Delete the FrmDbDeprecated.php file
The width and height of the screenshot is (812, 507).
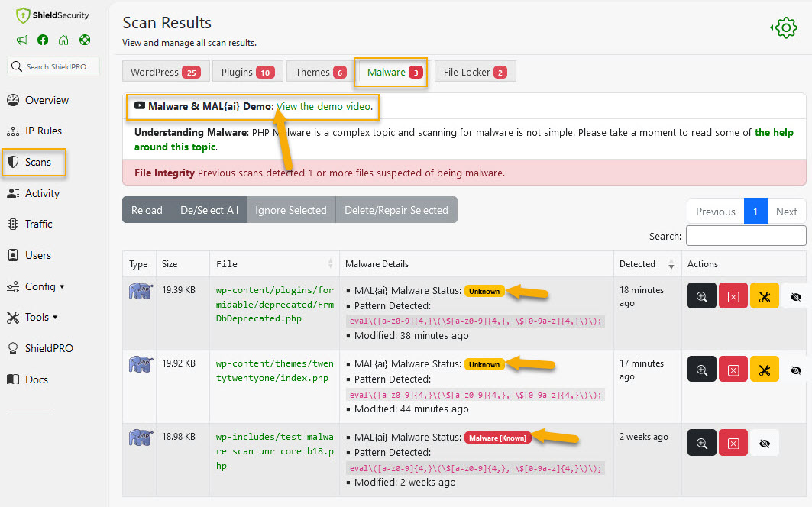pos(733,295)
